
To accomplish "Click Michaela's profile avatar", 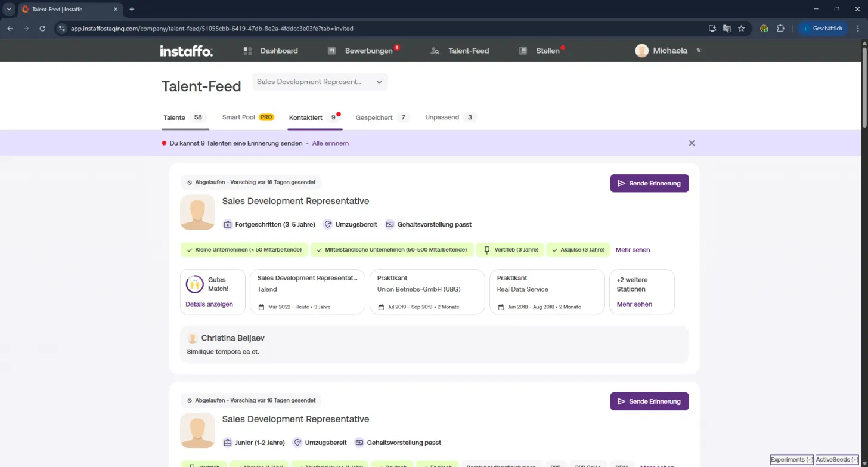I will pyautogui.click(x=641, y=51).
